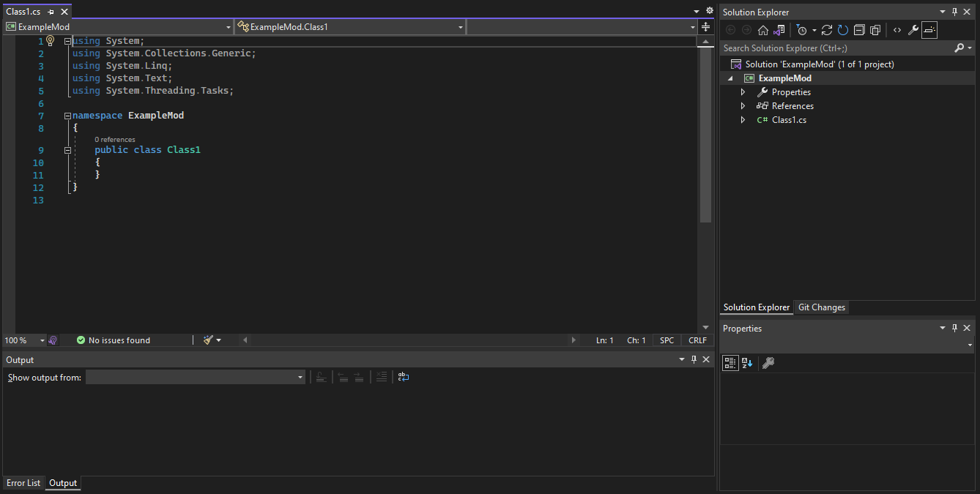980x494 pixels.
Task: Select the Output tab at the bottom
Action: 63,483
